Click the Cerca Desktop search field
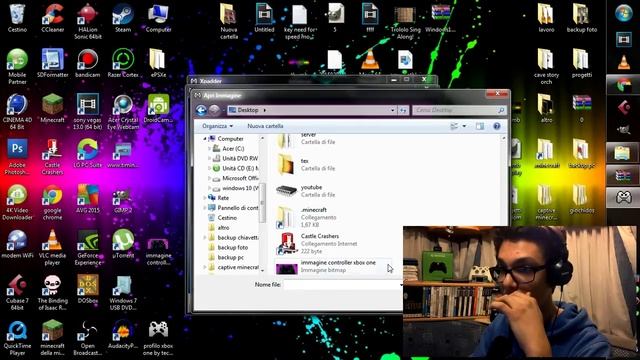This screenshot has width=640, height=360. tap(459, 110)
